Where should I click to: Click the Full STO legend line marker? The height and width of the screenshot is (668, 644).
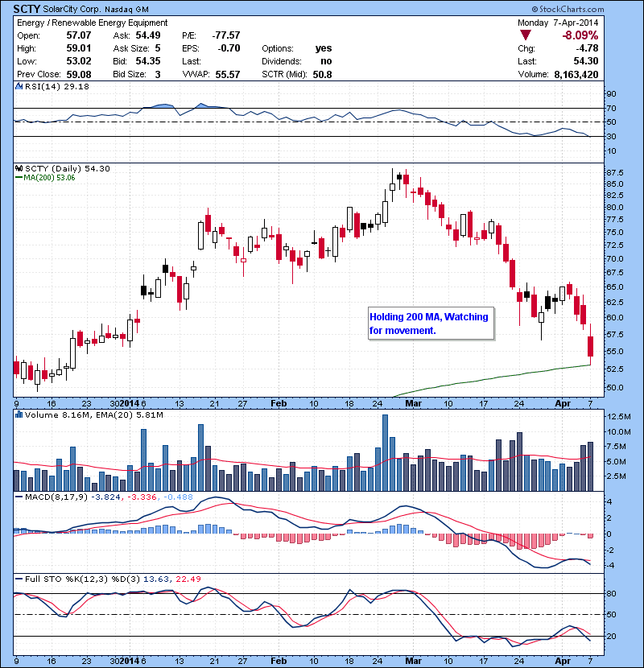click(19, 579)
